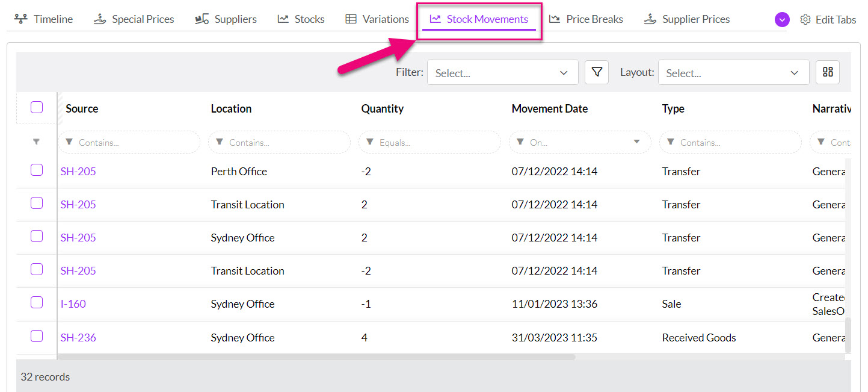Open the Movement Date filter dropdown arrow
The width and height of the screenshot is (868, 392).
[x=636, y=142]
